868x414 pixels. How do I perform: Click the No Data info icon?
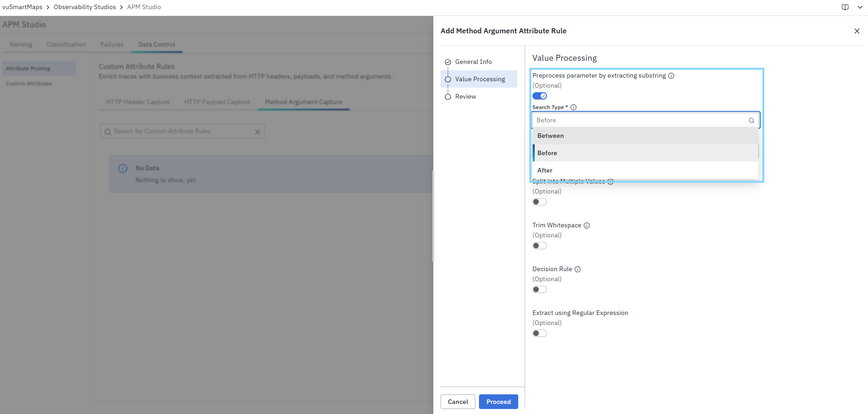click(123, 168)
